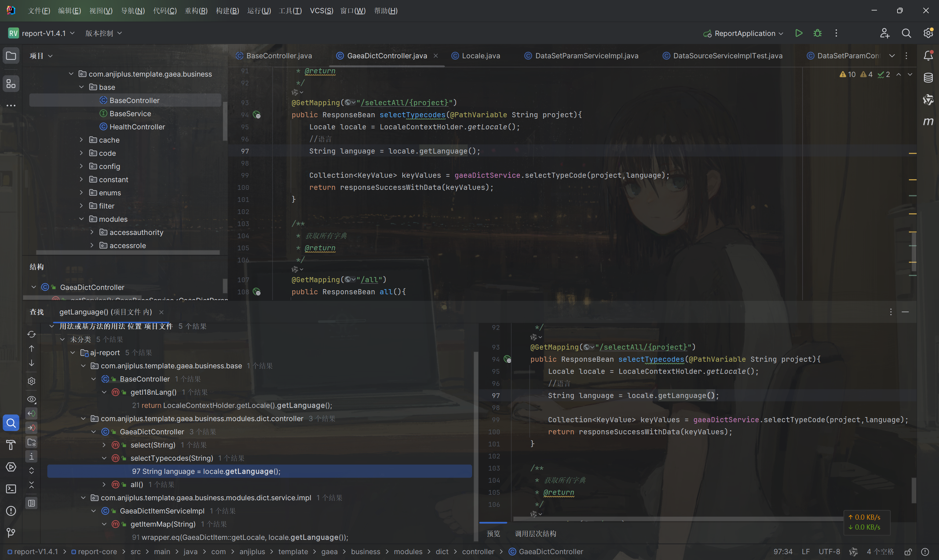Image resolution: width=939 pixels, height=560 pixels.
Task: Click the report-core breadcrumb in navigation bar
Action: [x=94, y=552]
